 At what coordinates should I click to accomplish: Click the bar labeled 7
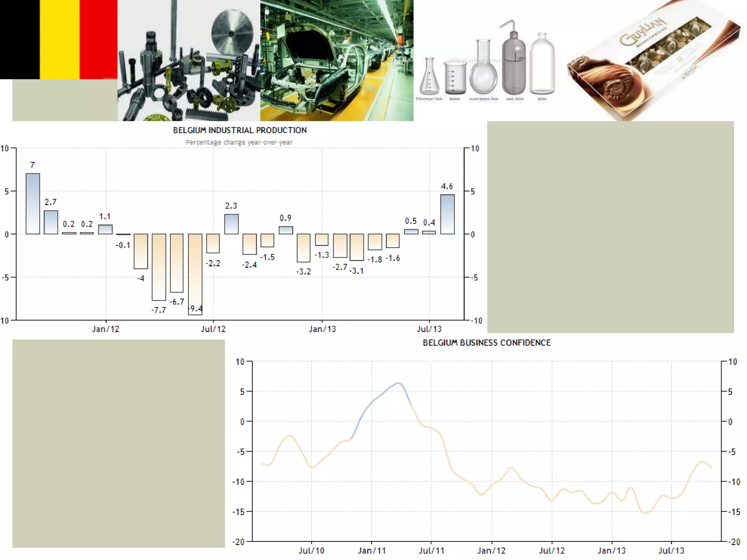click(33, 203)
